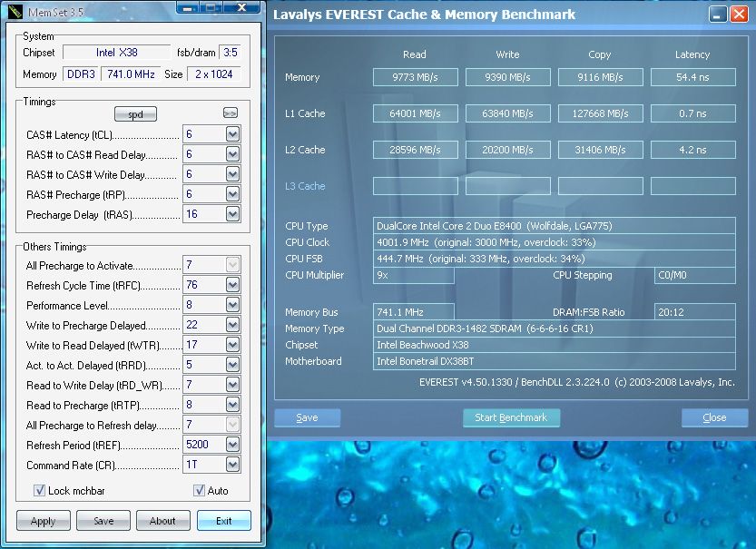Image resolution: width=756 pixels, height=549 pixels.
Task: Click memory Size field 2 x 1024
Action: 213,74
